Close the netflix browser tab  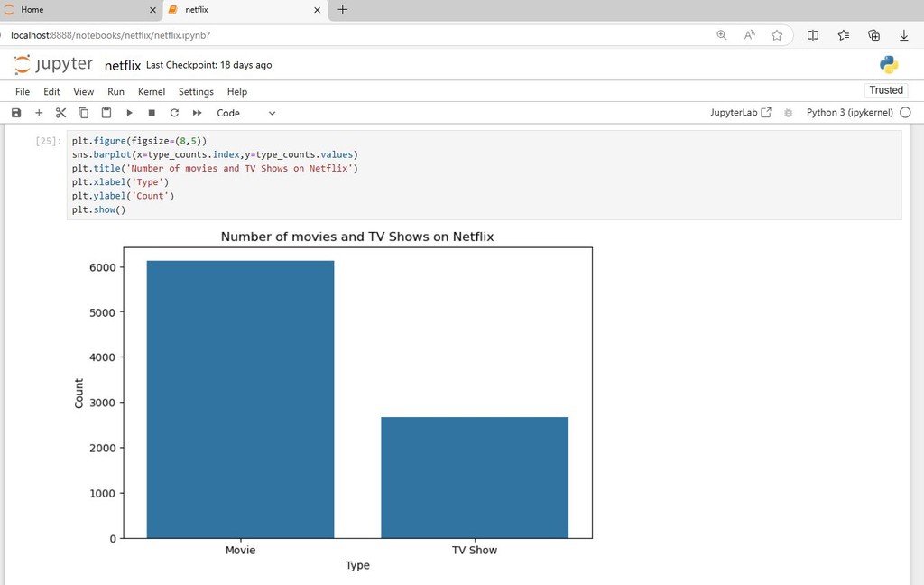317,10
